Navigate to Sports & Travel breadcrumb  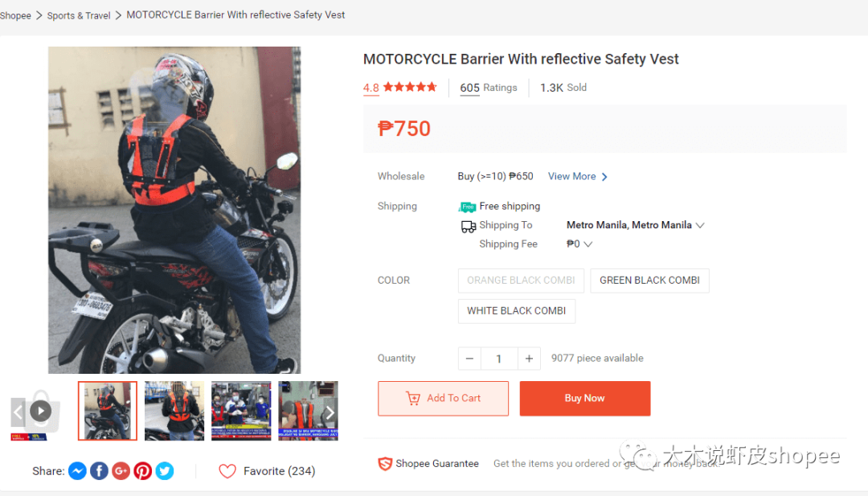(x=79, y=15)
